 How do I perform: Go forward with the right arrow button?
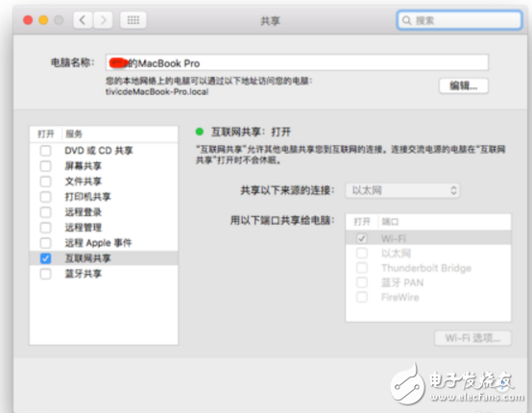coord(103,20)
